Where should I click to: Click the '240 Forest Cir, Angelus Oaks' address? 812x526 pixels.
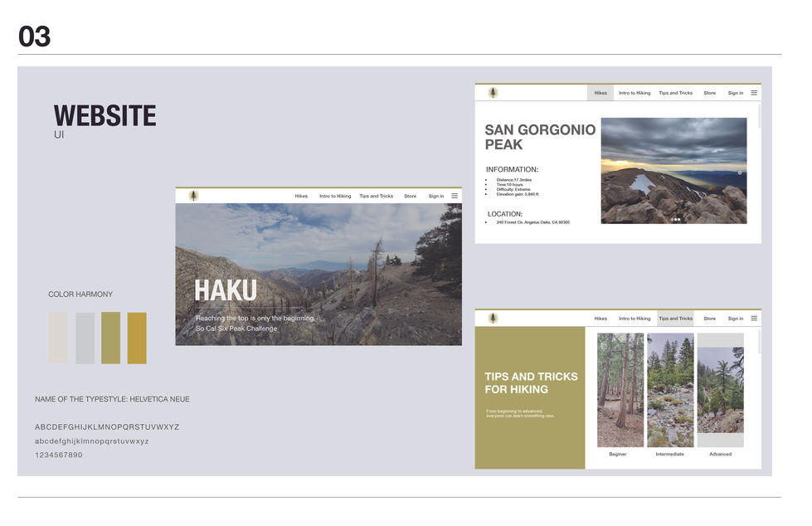coord(533,222)
